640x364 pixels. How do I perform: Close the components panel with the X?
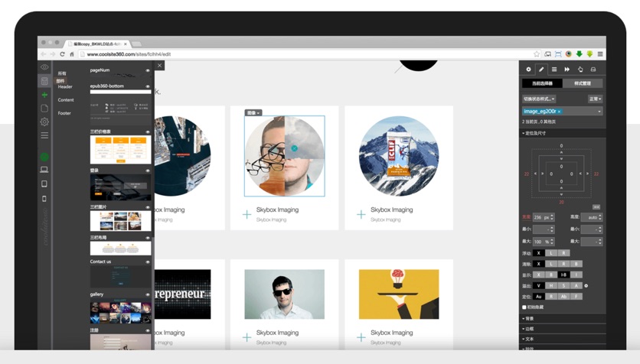[x=159, y=65]
